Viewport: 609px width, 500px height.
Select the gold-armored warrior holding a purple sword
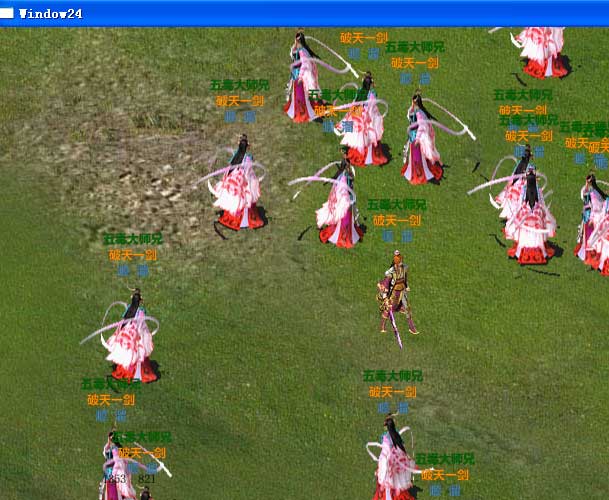(x=397, y=299)
